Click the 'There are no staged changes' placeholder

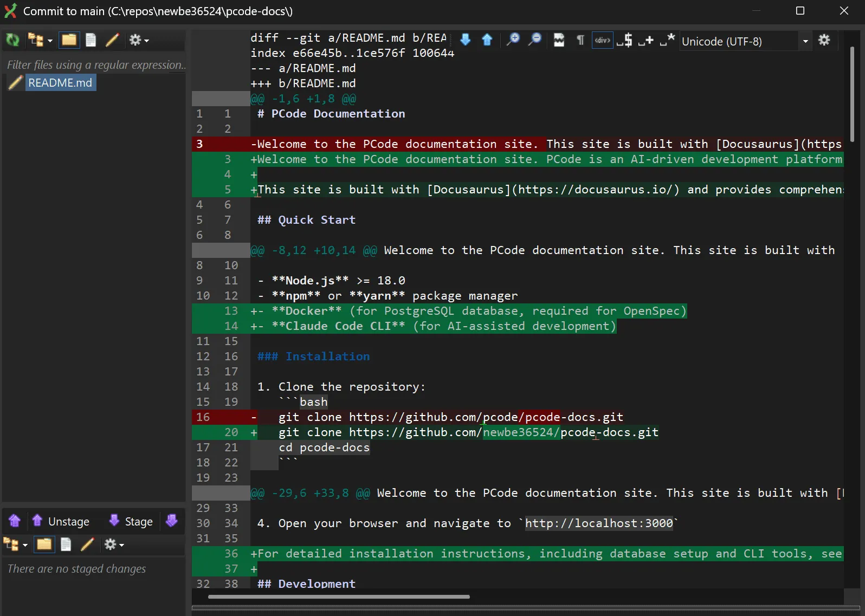[x=76, y=568]
